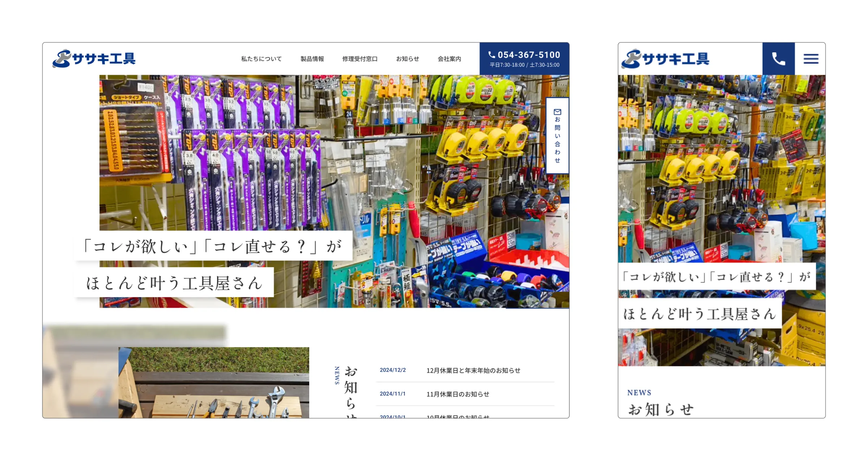Go to 修理受付窓口 page

coord(360,59)
